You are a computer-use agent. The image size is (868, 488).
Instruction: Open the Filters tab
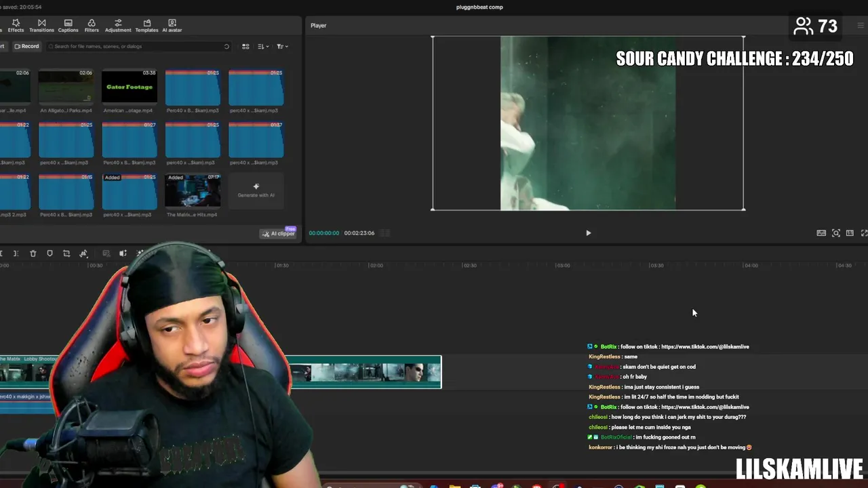[92, 26]
